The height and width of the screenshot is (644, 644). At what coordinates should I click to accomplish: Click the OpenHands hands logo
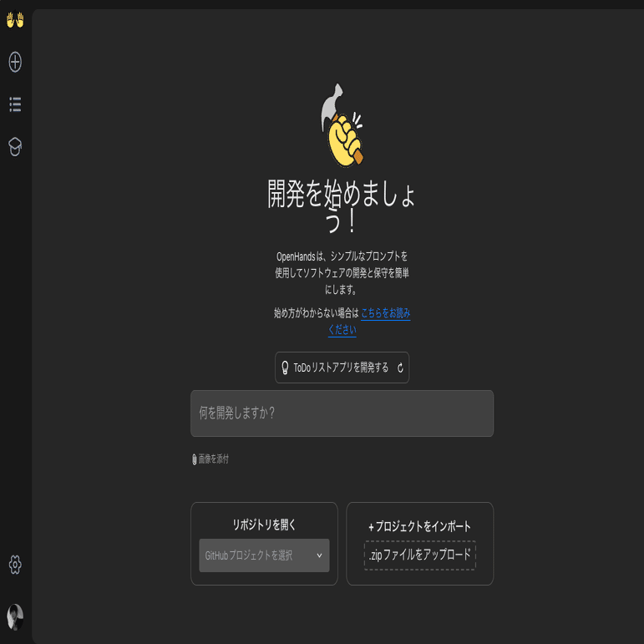coord(15,19)
